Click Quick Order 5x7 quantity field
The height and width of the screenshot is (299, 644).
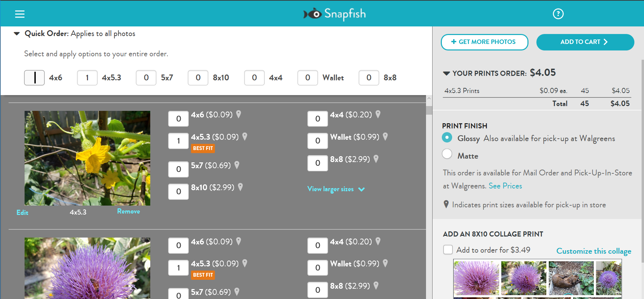point(146,78)
